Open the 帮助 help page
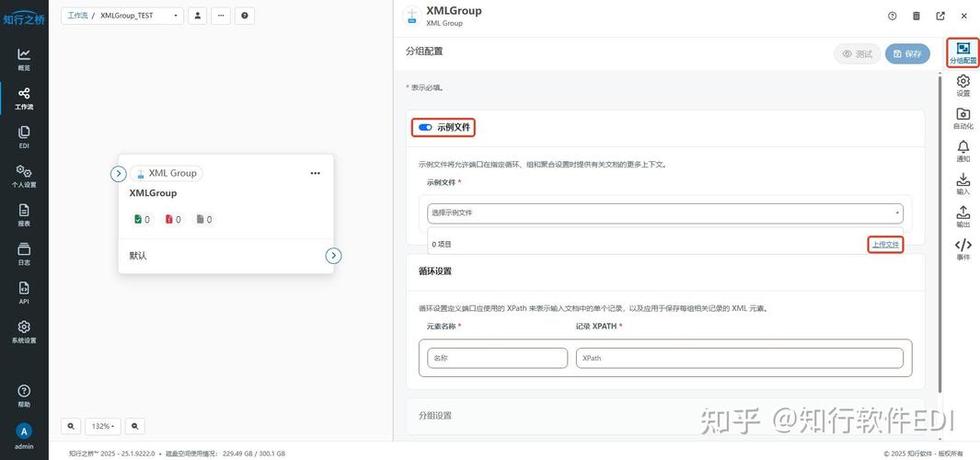This screenshot has height=460, width=980. tap(24, 397)
